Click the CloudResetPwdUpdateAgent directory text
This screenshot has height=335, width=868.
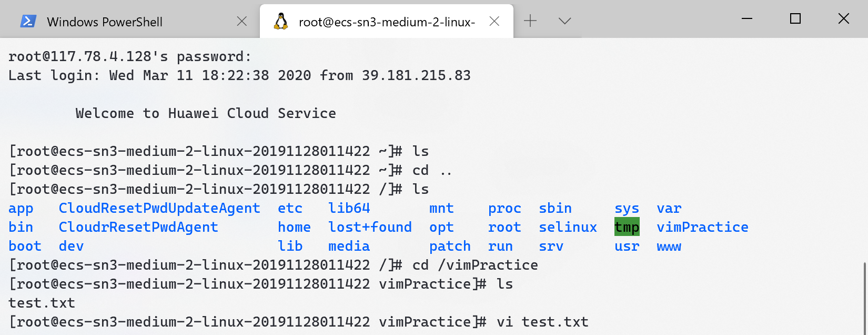(159, 208)
